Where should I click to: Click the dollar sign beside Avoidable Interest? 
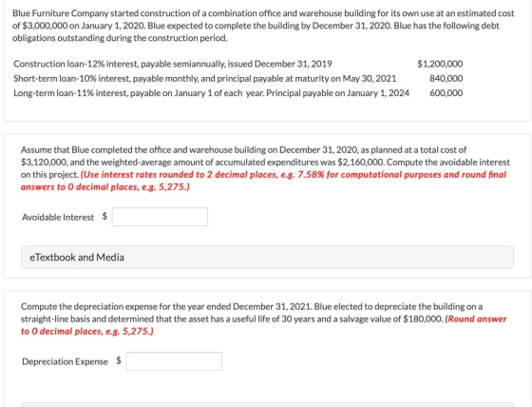(x=104, y=216)
